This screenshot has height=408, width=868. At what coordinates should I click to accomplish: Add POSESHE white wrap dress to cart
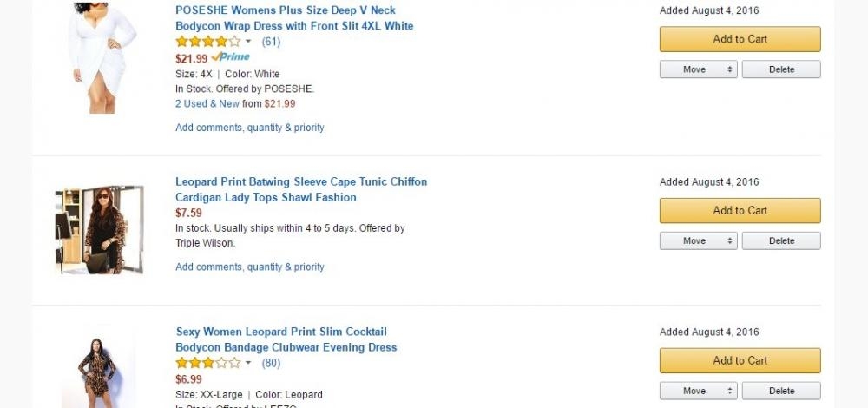(x=740, y=39)
